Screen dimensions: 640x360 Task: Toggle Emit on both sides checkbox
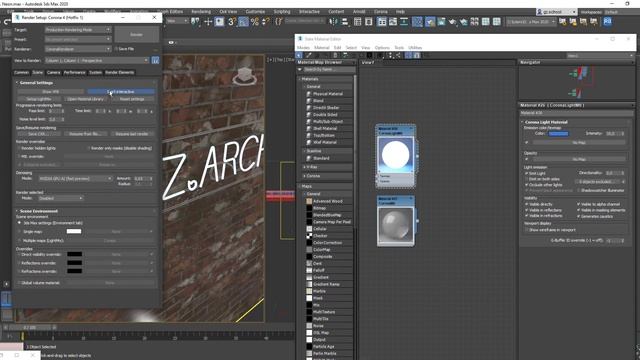point(527,179)
